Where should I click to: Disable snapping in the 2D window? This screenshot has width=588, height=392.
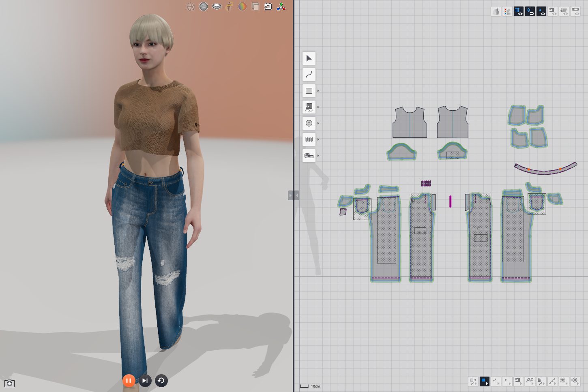coord(530,11)
